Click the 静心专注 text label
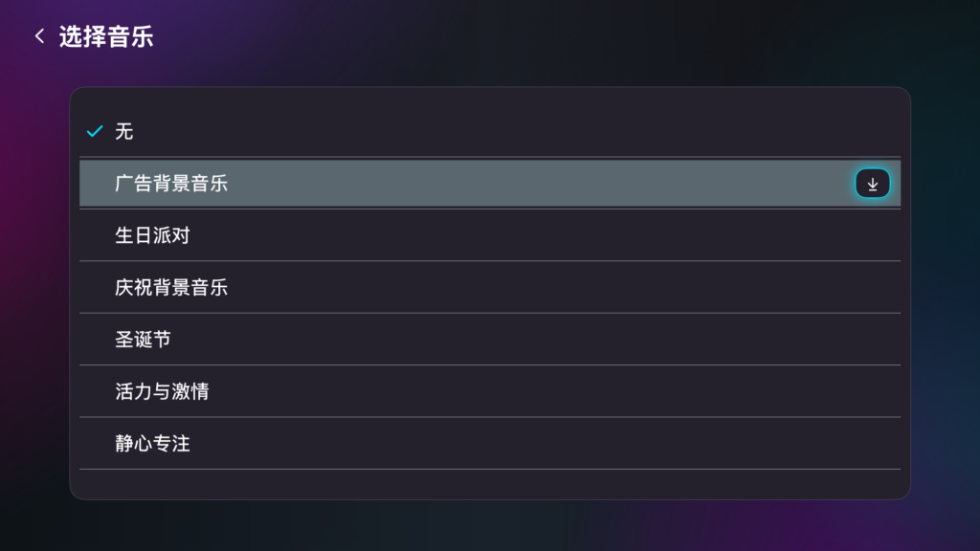The image size is (980, 551). [152, 444]
